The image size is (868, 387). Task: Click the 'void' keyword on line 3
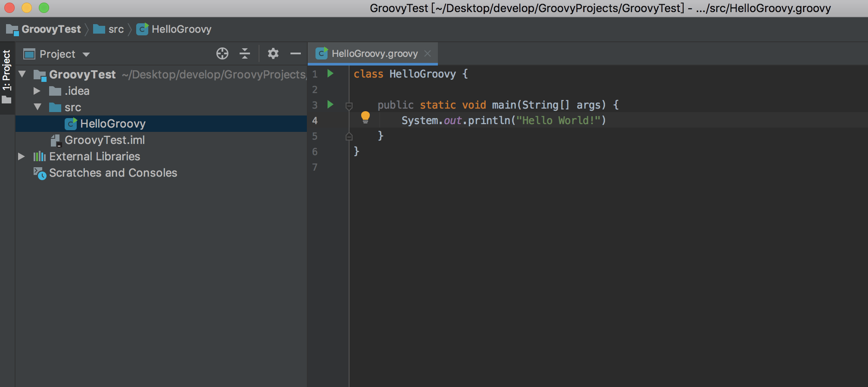474,105
